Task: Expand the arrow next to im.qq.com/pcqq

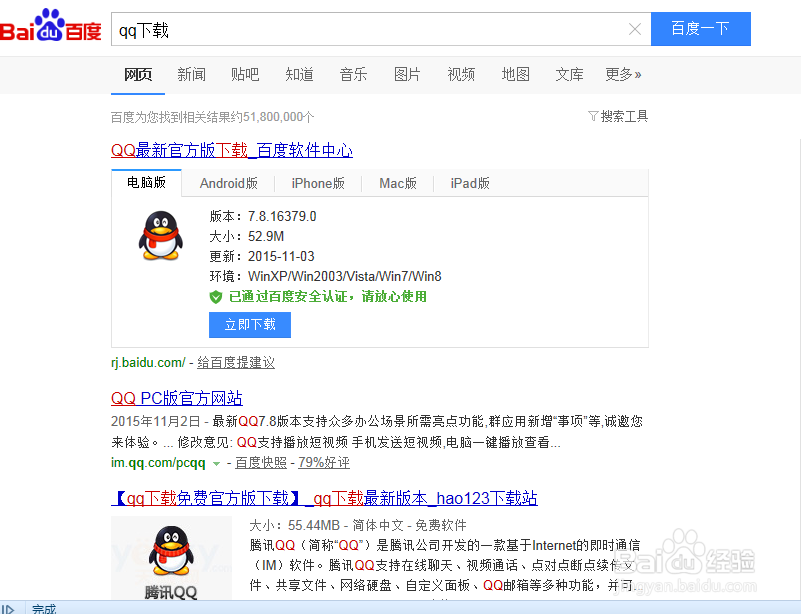Action: 216,464
